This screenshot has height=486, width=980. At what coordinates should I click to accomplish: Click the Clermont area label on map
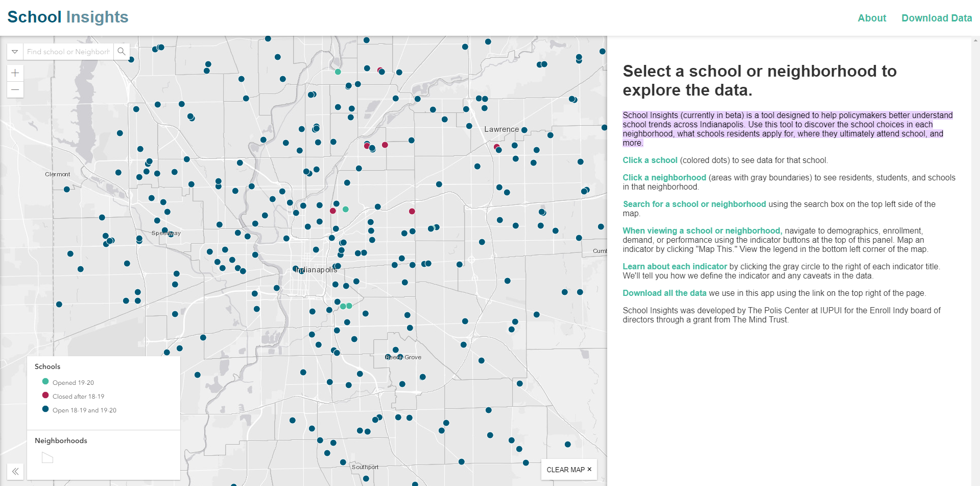(x=57, y=174)
